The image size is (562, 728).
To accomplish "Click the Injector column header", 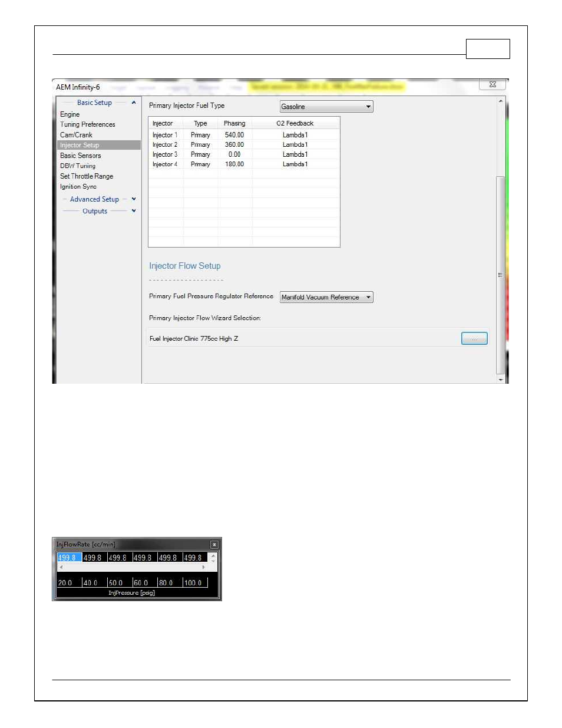I will pyautogui.click(x=163, y=123).
